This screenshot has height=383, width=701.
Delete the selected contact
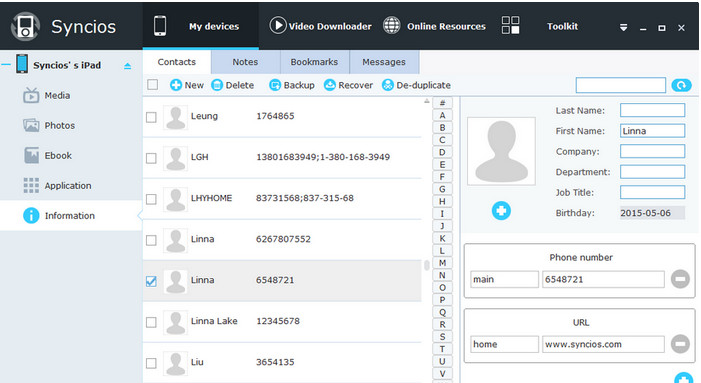pos(232,85)
